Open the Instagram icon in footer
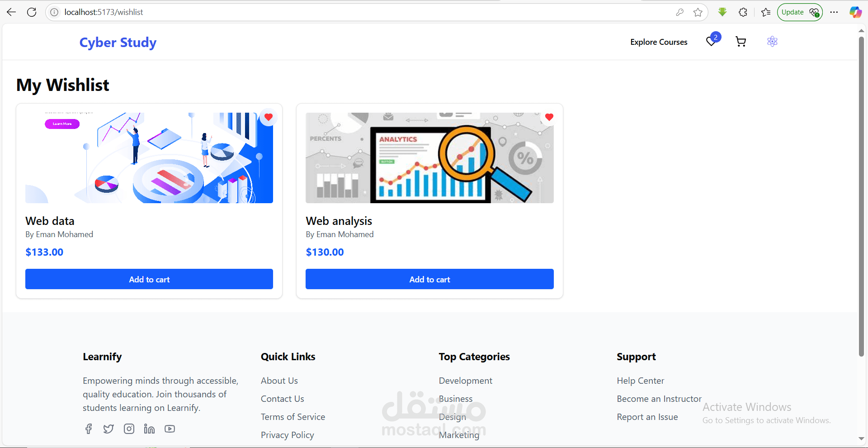Viewport: 868px width, 448px height. pos(129,429)
